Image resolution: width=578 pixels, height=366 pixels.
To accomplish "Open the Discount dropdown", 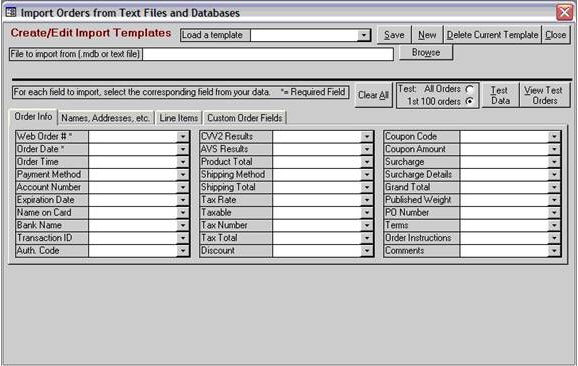I will coord(367,251).
